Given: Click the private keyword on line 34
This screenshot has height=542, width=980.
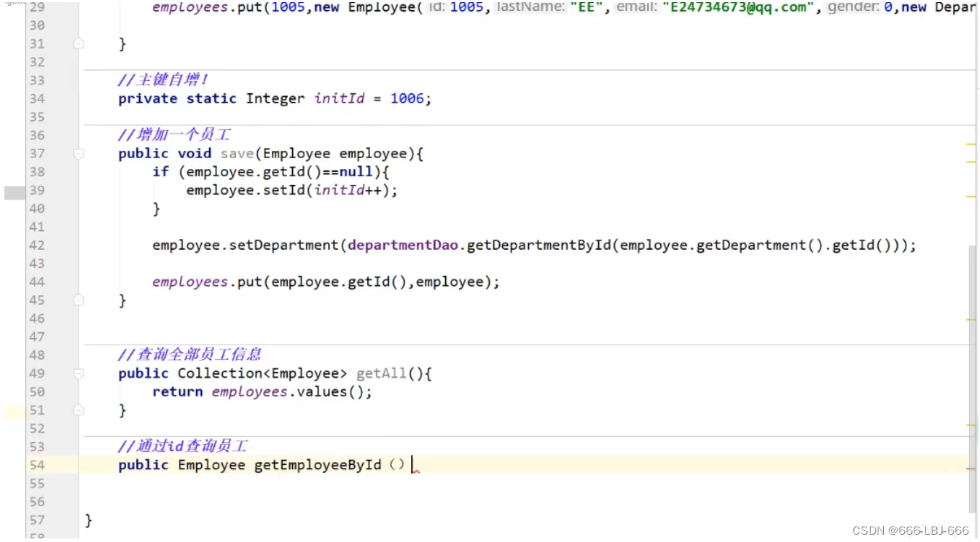Looking at the screenshot, I should [148, 98].
